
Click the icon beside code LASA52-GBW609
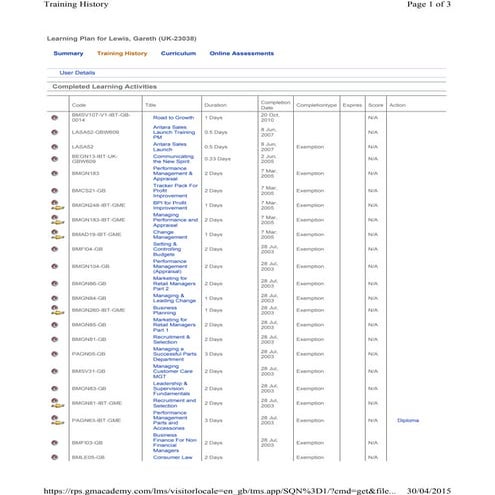[x=55, y=132]
